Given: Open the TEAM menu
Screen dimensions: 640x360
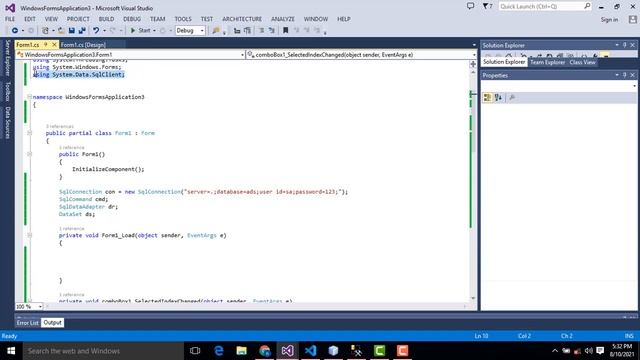Looking at the screenshot, I should tap(157, 19).
